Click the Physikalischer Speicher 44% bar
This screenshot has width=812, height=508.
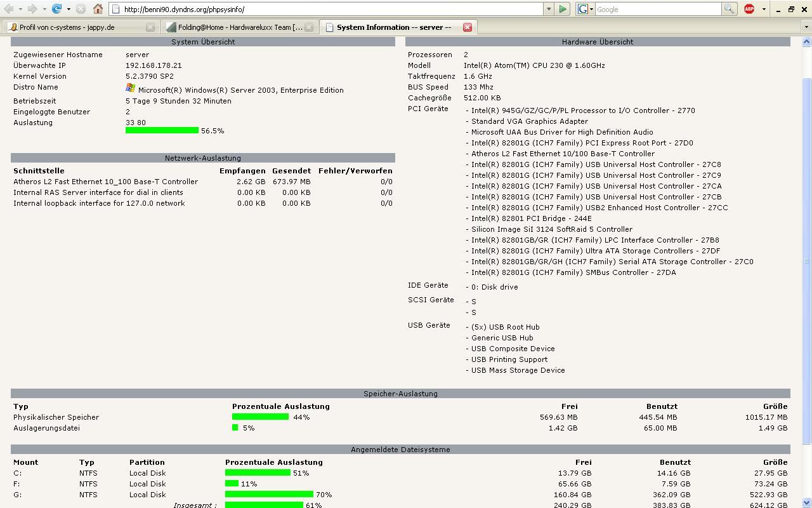260,417
